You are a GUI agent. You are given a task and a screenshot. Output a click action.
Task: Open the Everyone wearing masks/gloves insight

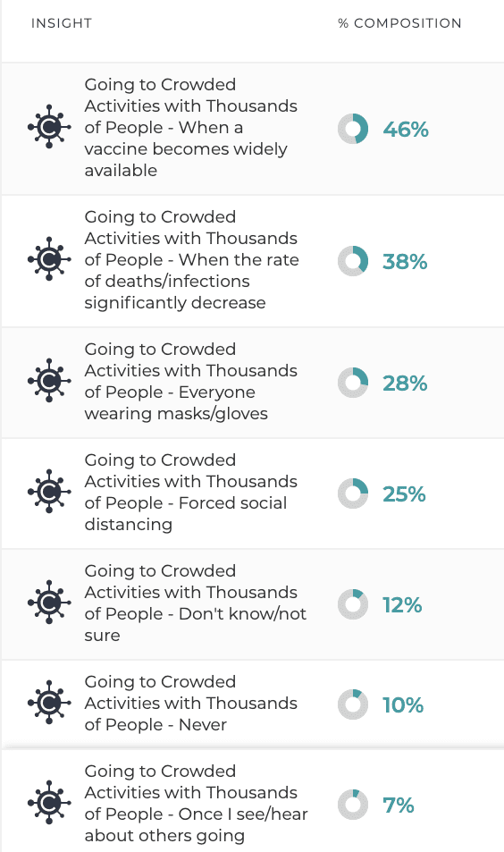pyautogui.click(x=191, y=382)
